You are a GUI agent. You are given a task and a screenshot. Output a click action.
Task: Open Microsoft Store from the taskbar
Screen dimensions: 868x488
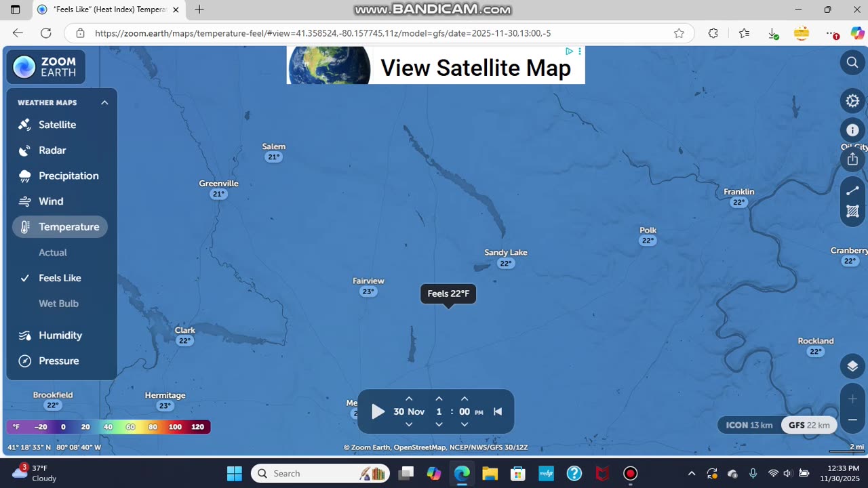pos(518,473)
